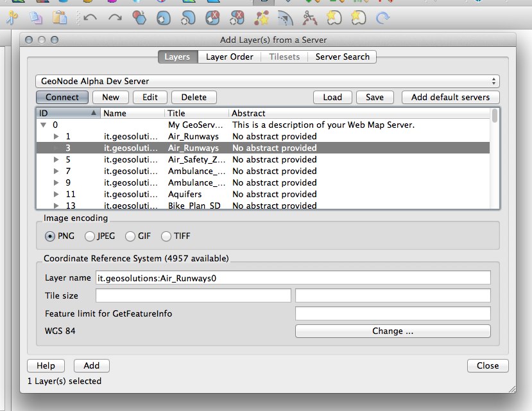Viewport: 532px width, 411px height.
Task: Select the Delete Part tool
Action: point(237,17)
